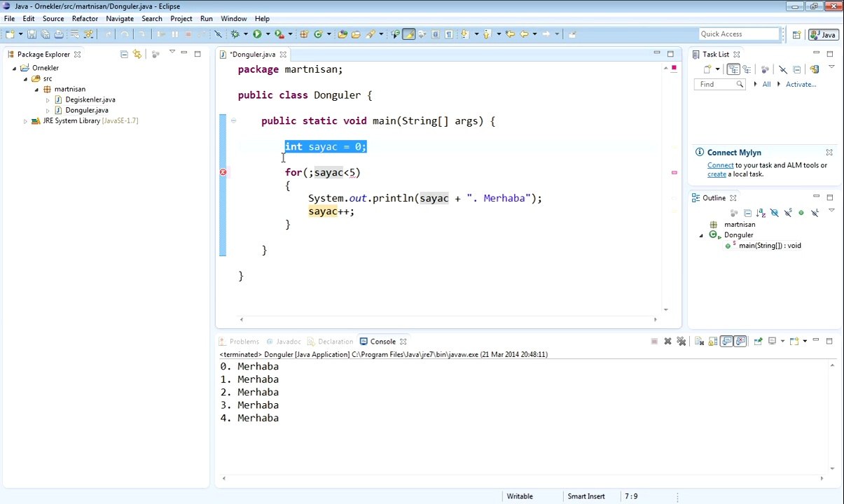
Task: Open the Source menu
Action: (x=53, y=19)
